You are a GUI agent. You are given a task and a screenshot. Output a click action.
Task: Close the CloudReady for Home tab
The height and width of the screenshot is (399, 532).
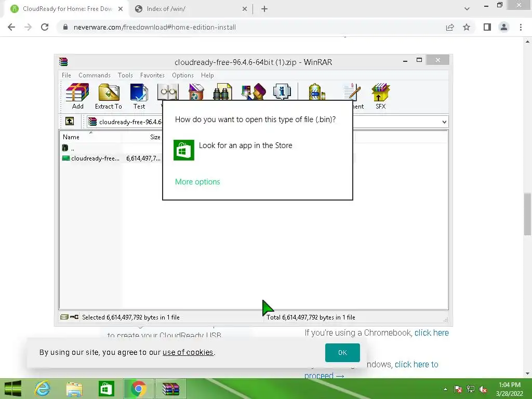pyautogui.click(x=121, y=9)
